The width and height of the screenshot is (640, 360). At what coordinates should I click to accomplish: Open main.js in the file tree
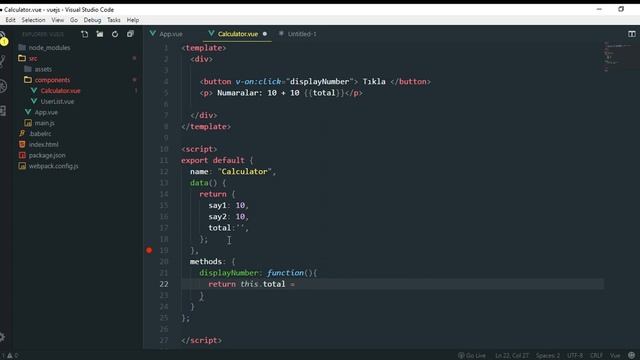point(44,123)
